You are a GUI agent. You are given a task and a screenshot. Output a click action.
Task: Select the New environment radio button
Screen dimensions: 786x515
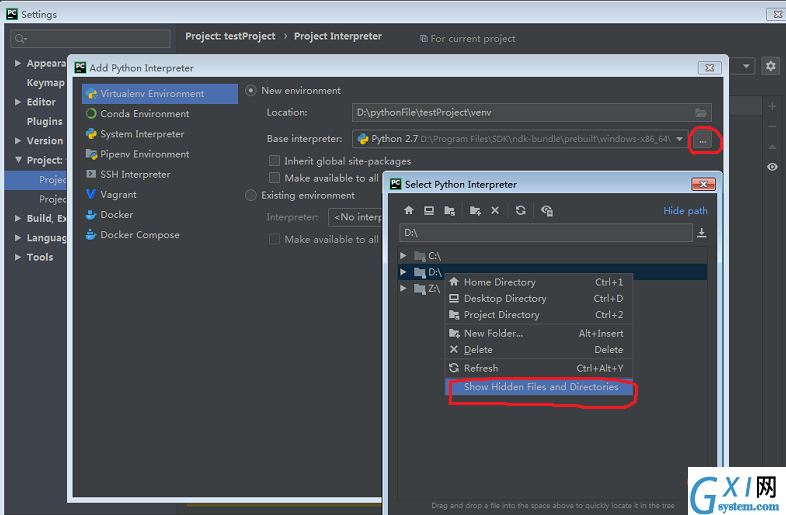point(251,91)
